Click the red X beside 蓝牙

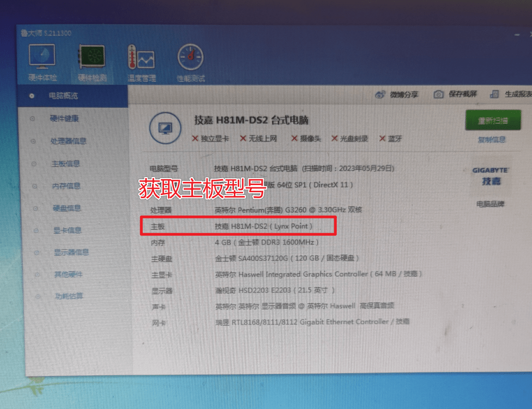[383, 138]
